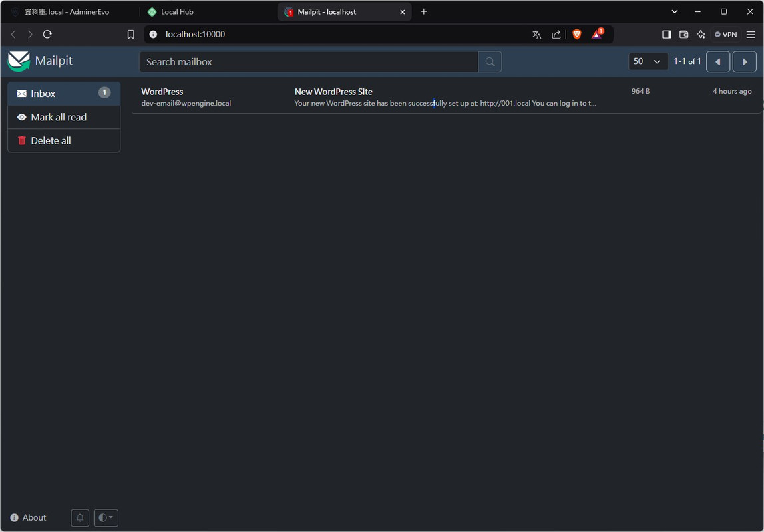Click the 4 hours ago timestamp
This screenshot has height=532, width=764.
pos(732,92)
